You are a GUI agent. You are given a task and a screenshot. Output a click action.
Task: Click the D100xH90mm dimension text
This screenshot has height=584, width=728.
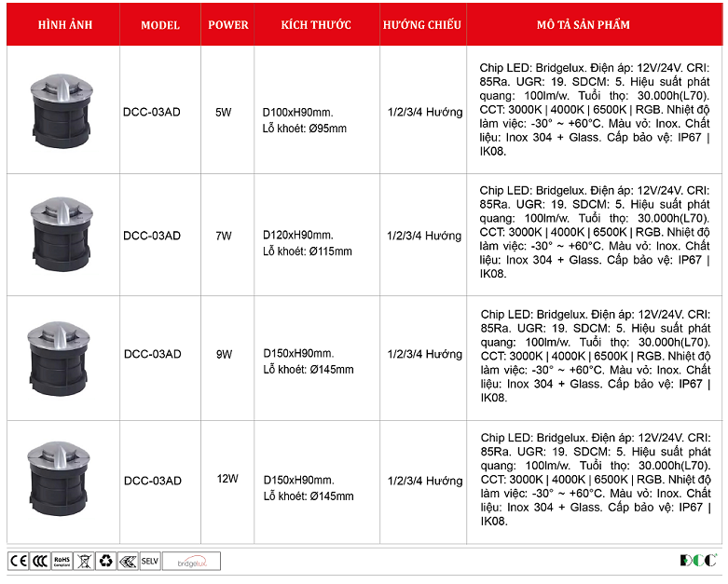pos(298,113)
